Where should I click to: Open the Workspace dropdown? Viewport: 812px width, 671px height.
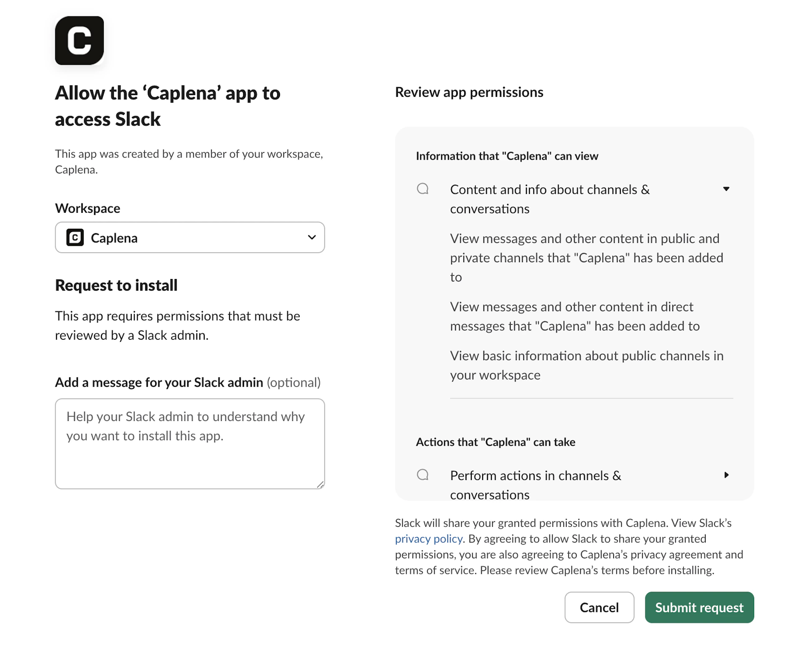tap(190, 237)
